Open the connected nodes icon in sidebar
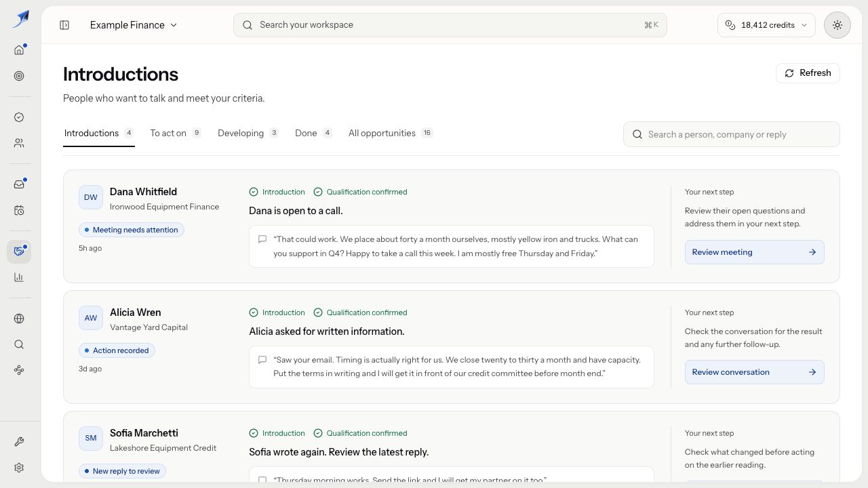Image resolution: width=868 pixels, height=488 pixels. pyautogui.click(x=19, y=370)
